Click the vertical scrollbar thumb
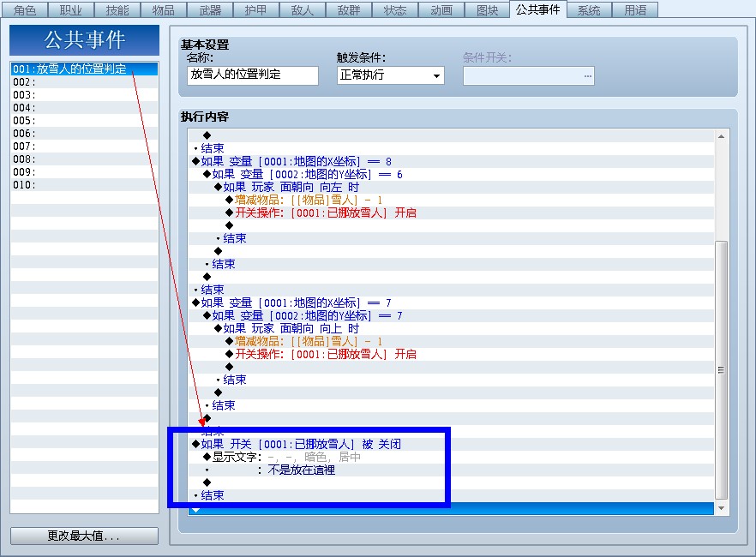This screenshot has height=557, width=756. (x=722, y=370)
